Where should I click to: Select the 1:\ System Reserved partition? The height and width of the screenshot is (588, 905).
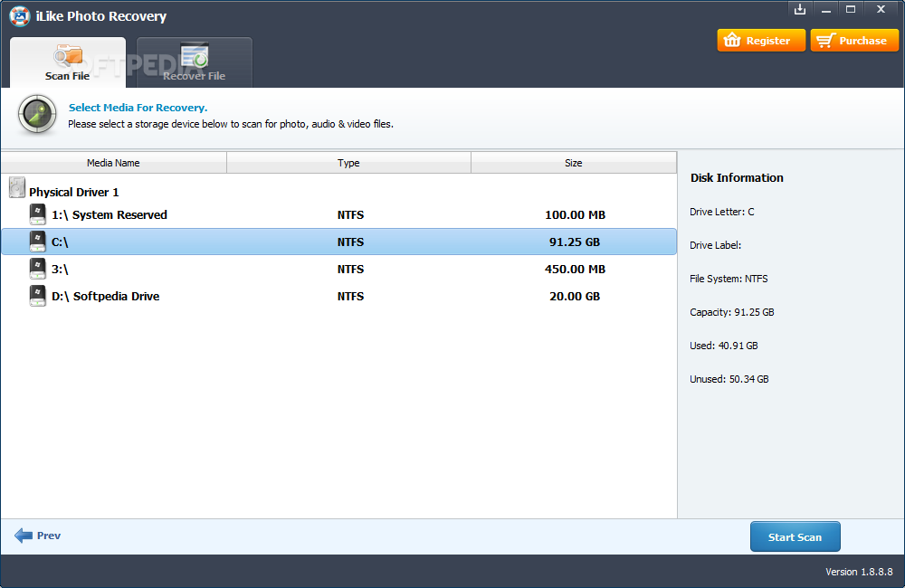coord(338,214)
